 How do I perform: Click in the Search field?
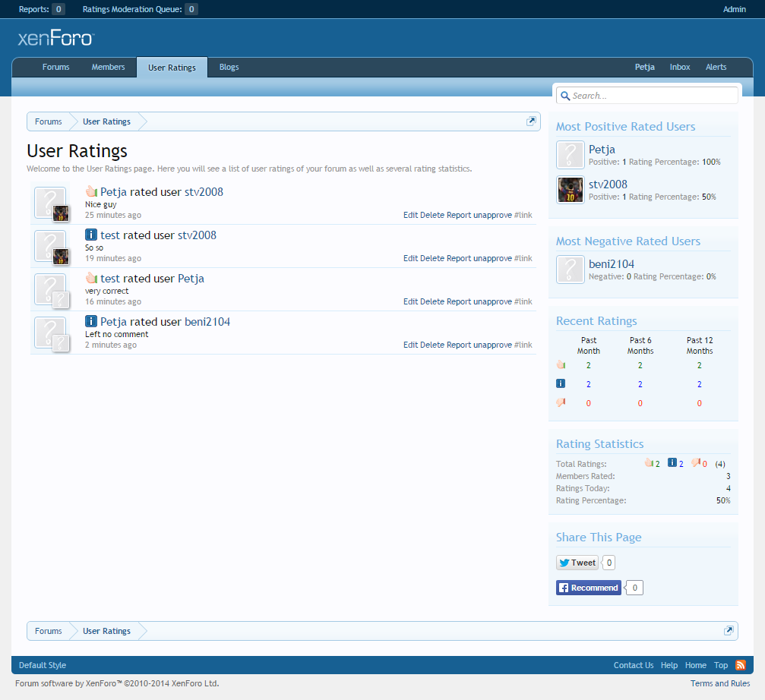point(647,96)
